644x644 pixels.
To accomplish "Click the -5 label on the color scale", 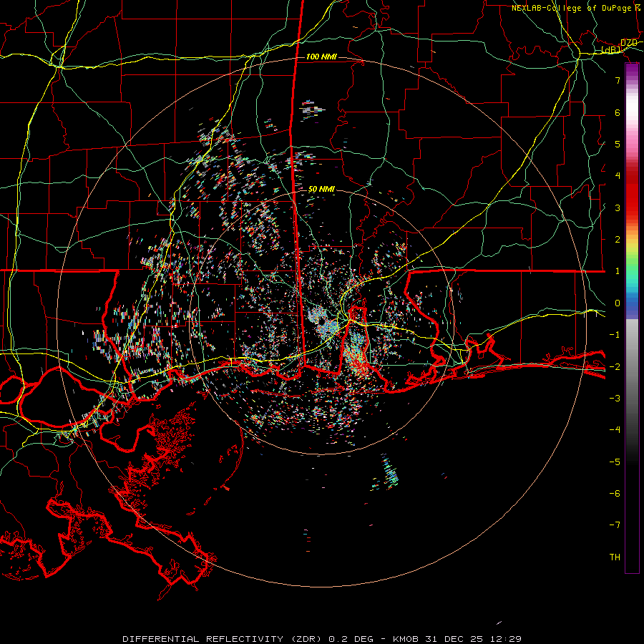I will (x=615, y=462).
